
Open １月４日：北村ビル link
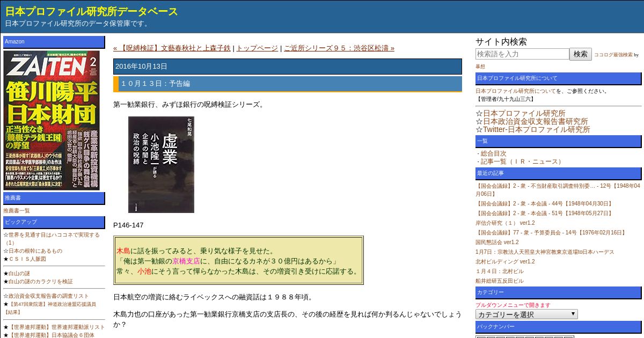tap(500, 271)
